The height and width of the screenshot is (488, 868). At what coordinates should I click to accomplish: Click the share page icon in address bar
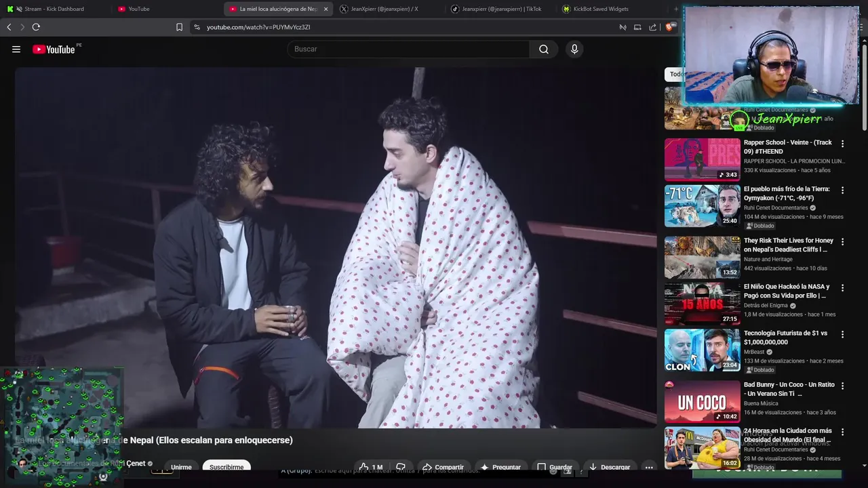coord(652,27)
